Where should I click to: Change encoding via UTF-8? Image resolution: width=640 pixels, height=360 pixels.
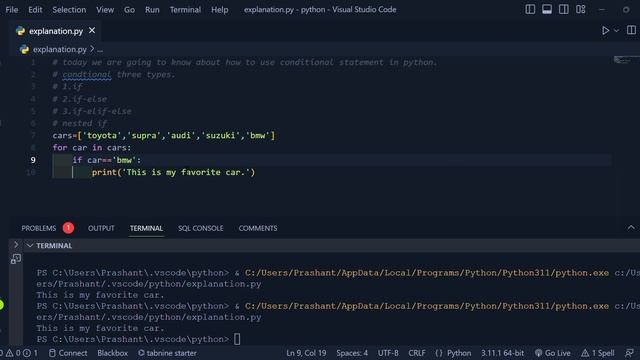click(388, 353)
